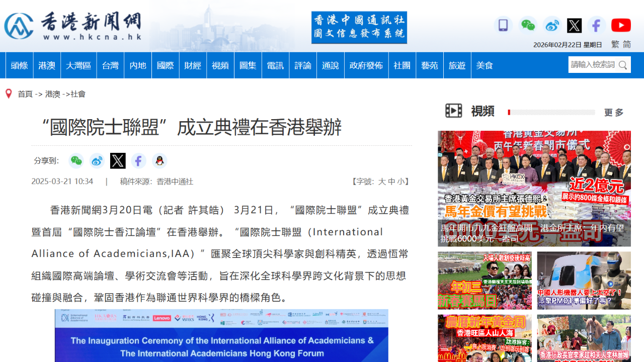Click 更多 next to video section
The width and height of the screenshot is (644, 362).
point(614,112)
